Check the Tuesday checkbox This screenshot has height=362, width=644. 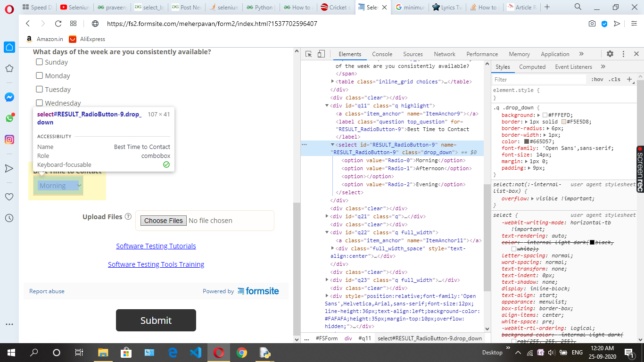pos(40,90)
